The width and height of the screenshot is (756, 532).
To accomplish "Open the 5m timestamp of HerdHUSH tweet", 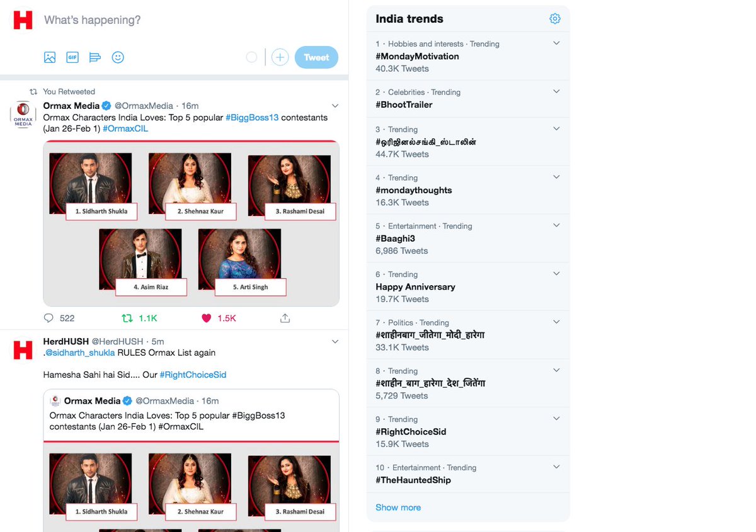I will (x=157, y=341).
